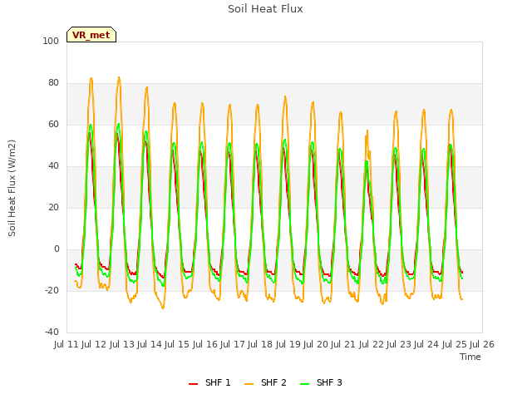Click the orange SHF 2 legend marker

click(249, 384)
